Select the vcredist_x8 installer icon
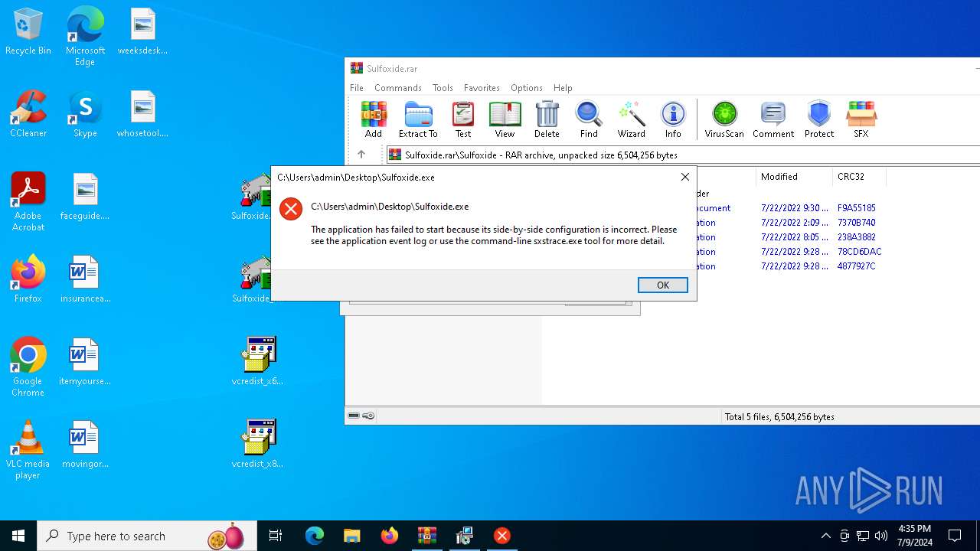This screenshot has width=980, height=551. coord(258,445)
